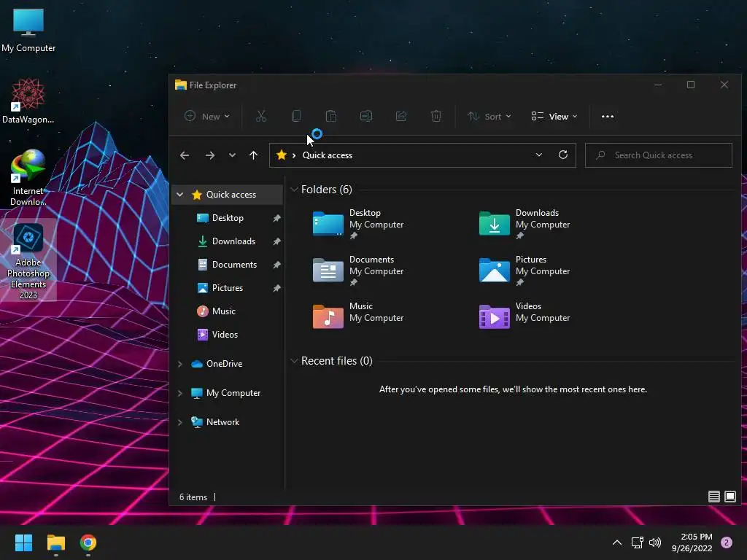747x560 pixels.
Task: Open the notification badge showing 2
Action: [x=727, y=542]
